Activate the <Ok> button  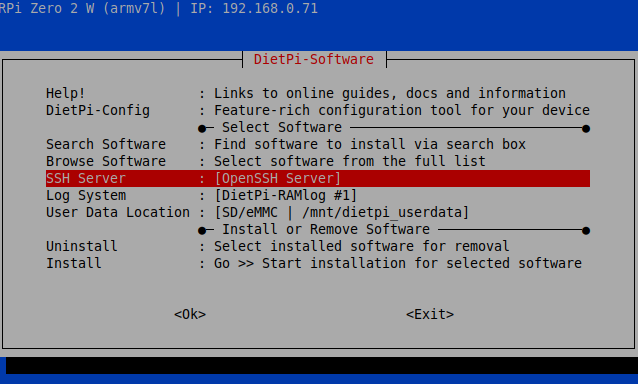(190, 314)
